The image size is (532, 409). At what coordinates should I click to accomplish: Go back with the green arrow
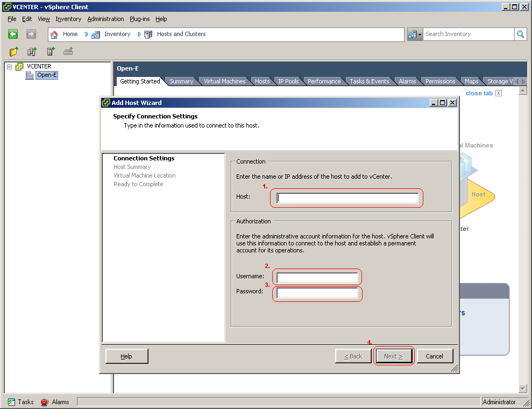[13, 34]
